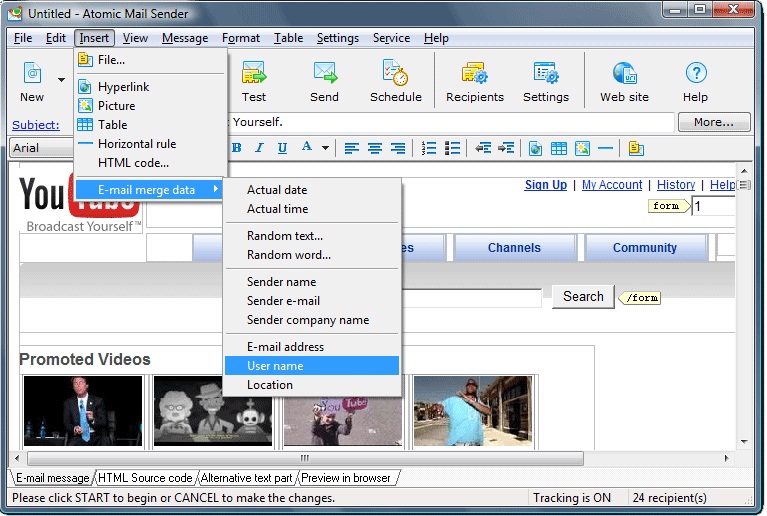Expand the E-mail merge data submenu
Viewport: 767px width, 516px height.
[150, 190]
